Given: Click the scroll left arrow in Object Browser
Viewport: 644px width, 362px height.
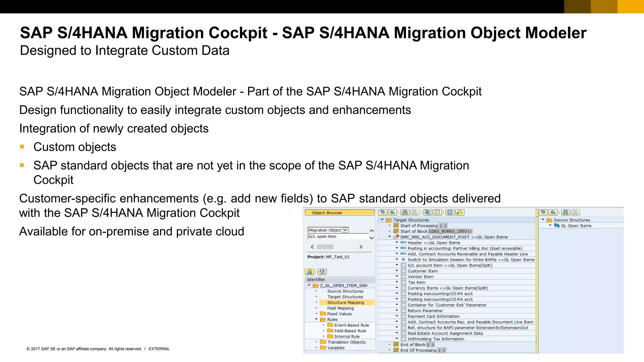Looking at the screenshot, I should (x=312, y=247).
